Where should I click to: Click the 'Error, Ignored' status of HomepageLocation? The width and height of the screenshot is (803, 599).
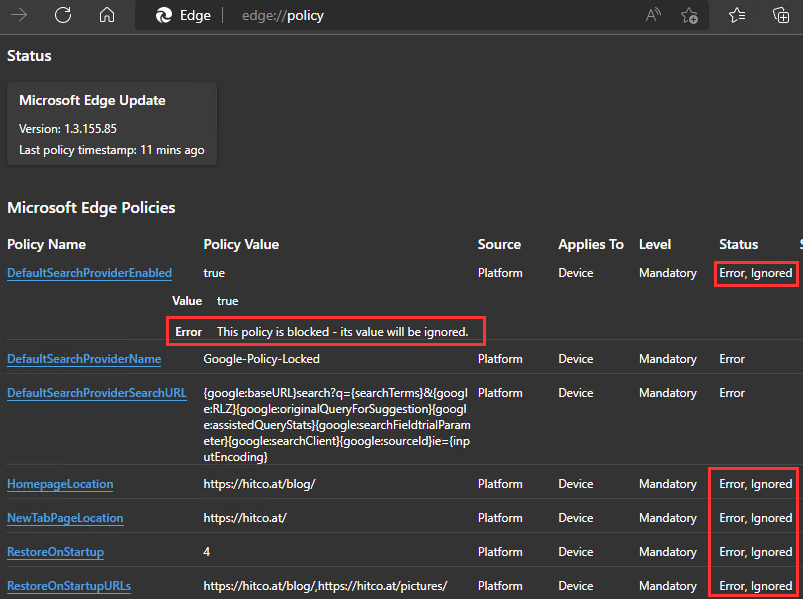point(755,484)
